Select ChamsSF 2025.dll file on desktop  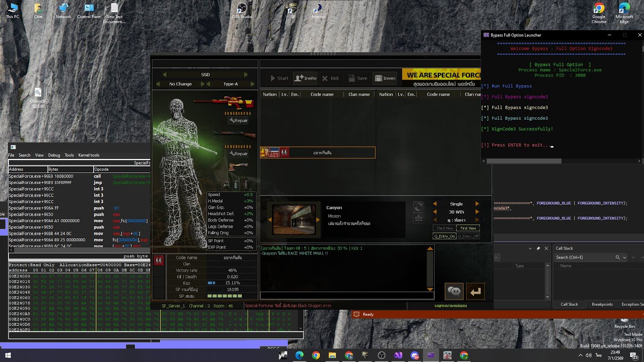[38, 98]
